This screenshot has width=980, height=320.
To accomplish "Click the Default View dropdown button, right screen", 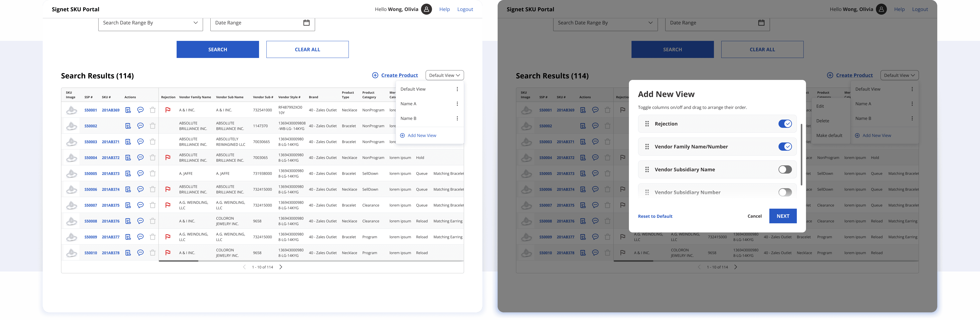I will point(899,75).
